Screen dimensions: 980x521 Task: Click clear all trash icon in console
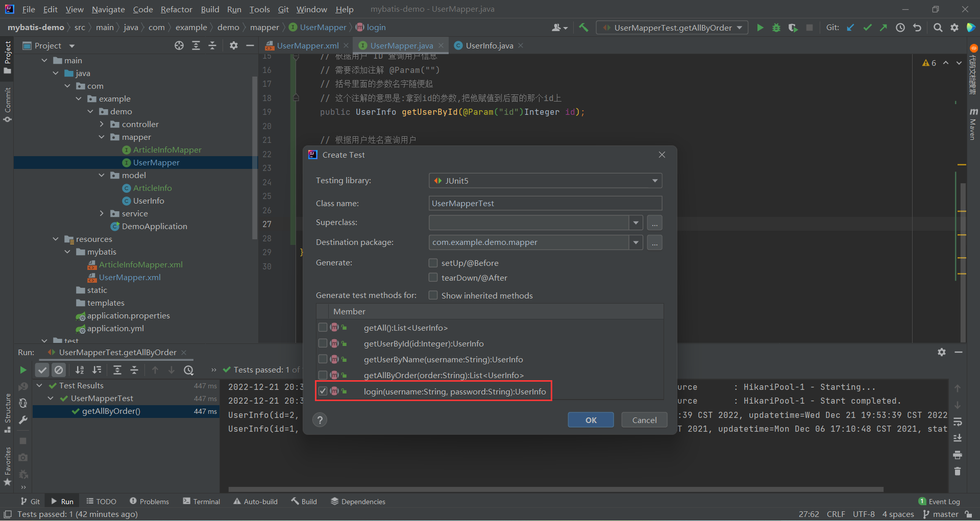point(958,471)
